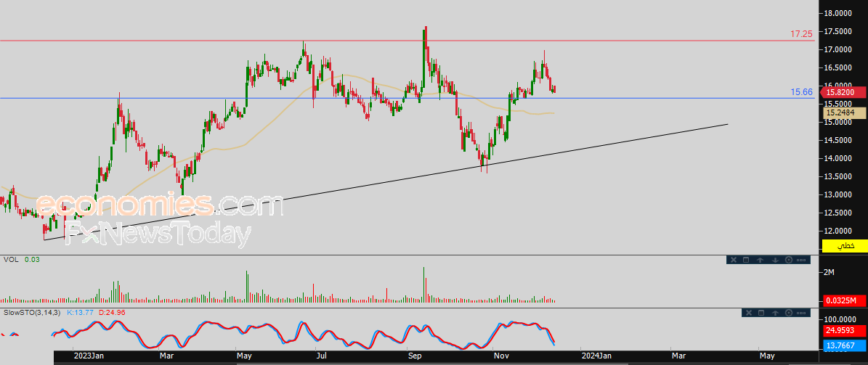
Task: Click the Nov date axis label
Action: (501, 356)
